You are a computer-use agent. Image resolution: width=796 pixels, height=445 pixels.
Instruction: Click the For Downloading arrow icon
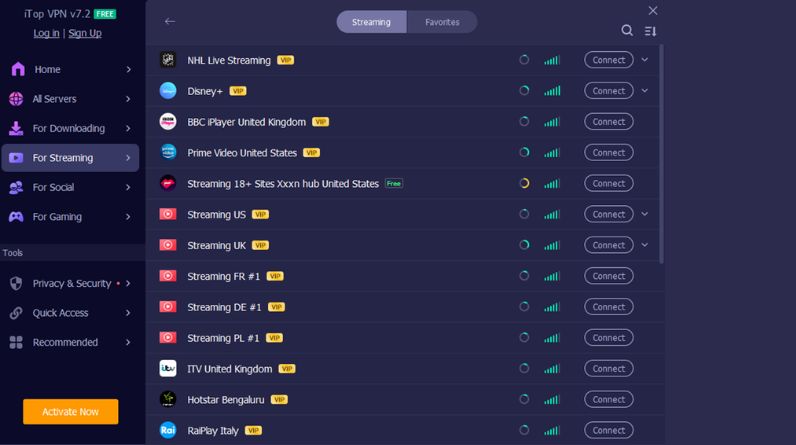tap(16, 128)
